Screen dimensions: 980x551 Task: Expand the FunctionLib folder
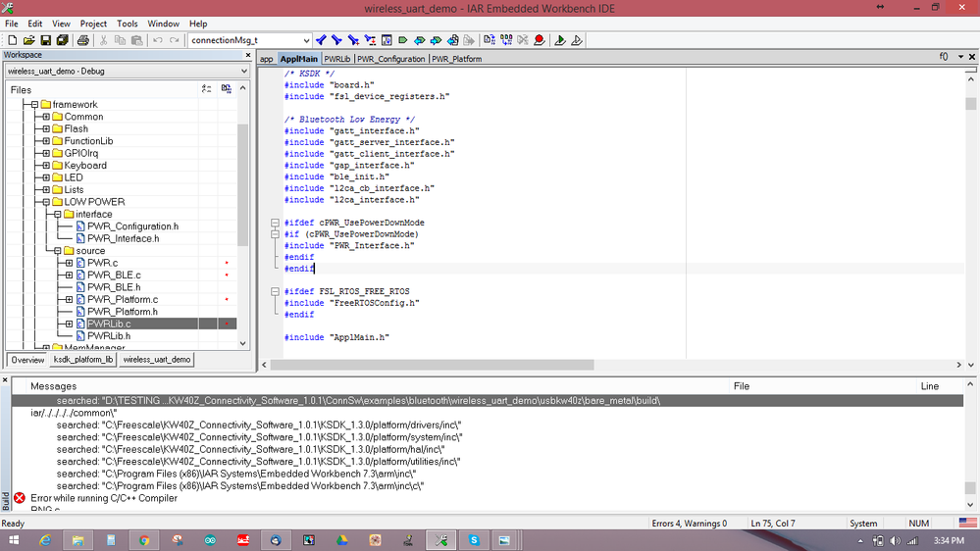tap(46, 141)
